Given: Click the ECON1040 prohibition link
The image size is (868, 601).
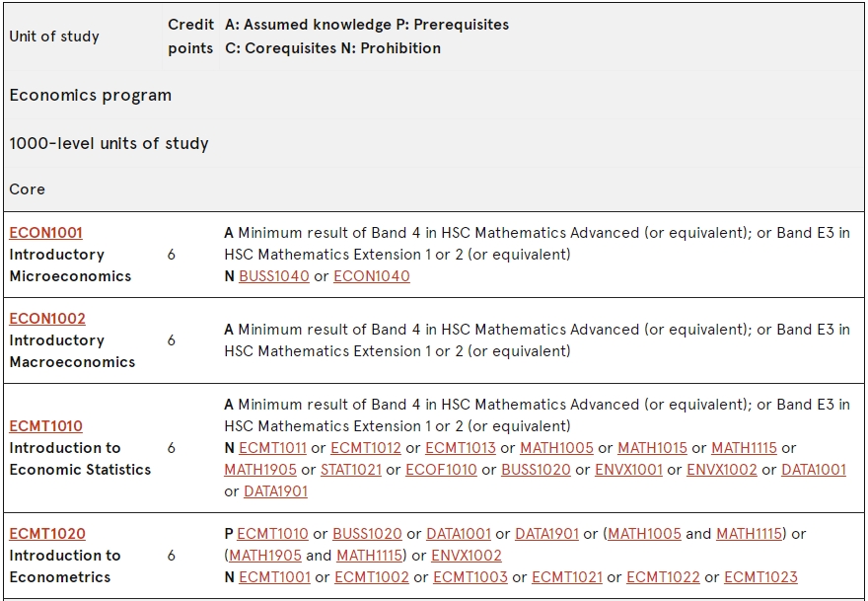Looking at the screenshot, I should point(372,276).
